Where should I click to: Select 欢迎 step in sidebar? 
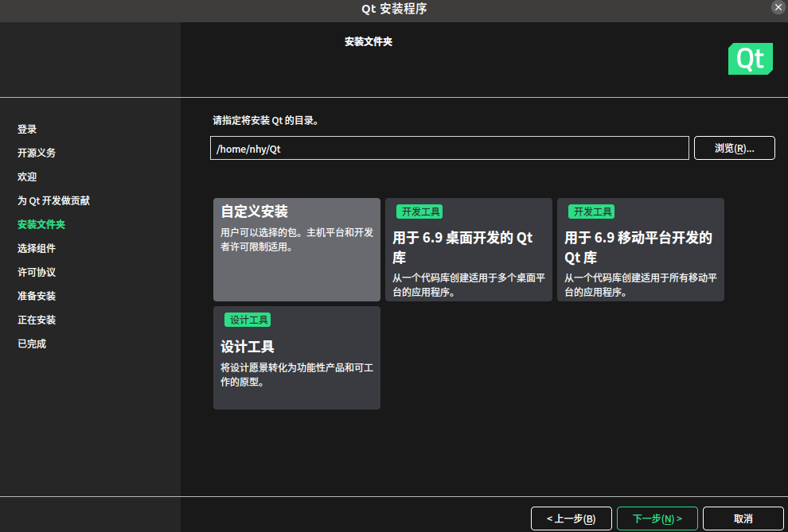pyautogui.click(x=27, y=177)
